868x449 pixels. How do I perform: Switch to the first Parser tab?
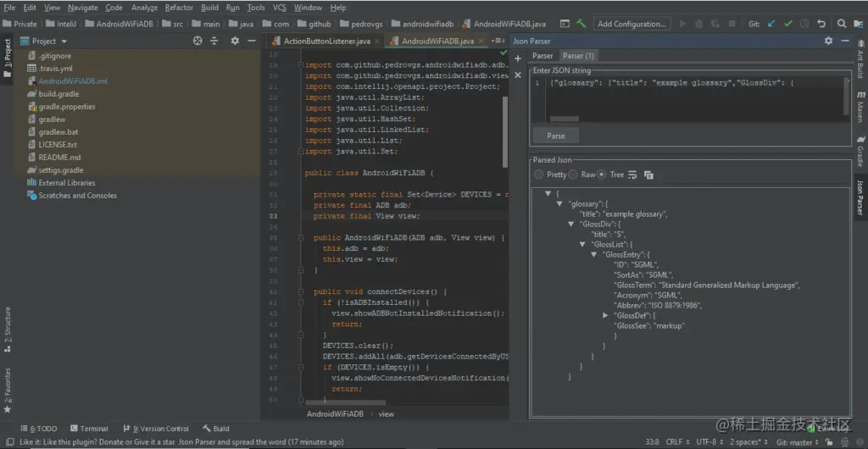(542, 56)
